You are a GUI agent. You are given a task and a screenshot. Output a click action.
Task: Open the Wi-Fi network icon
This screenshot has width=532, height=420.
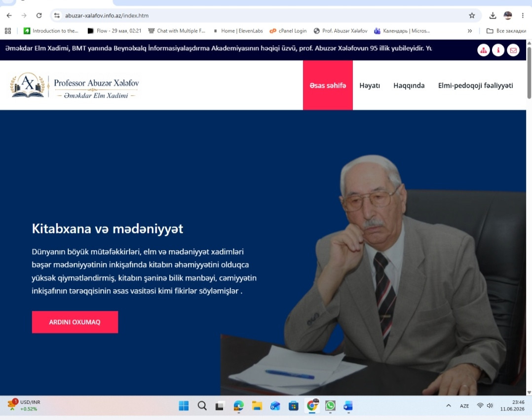point(480,405)
